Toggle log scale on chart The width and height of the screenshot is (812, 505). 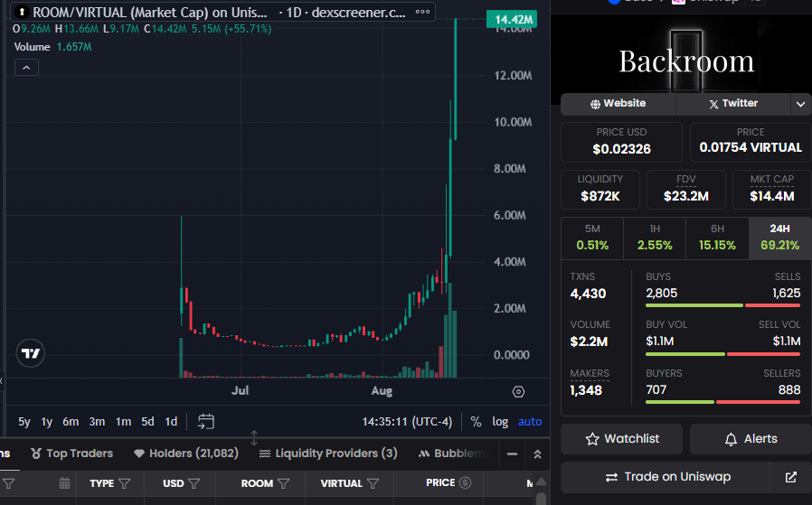[x=500, y=422]
